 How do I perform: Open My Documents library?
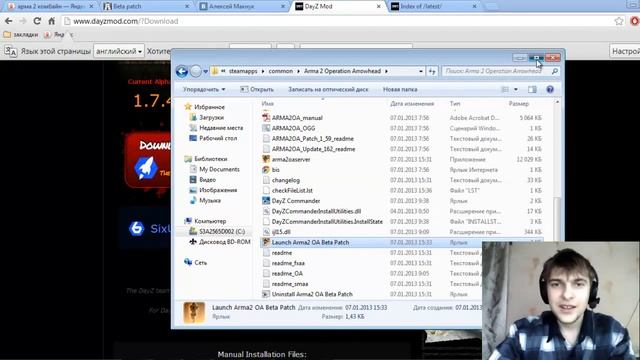(x=219, y=169)
